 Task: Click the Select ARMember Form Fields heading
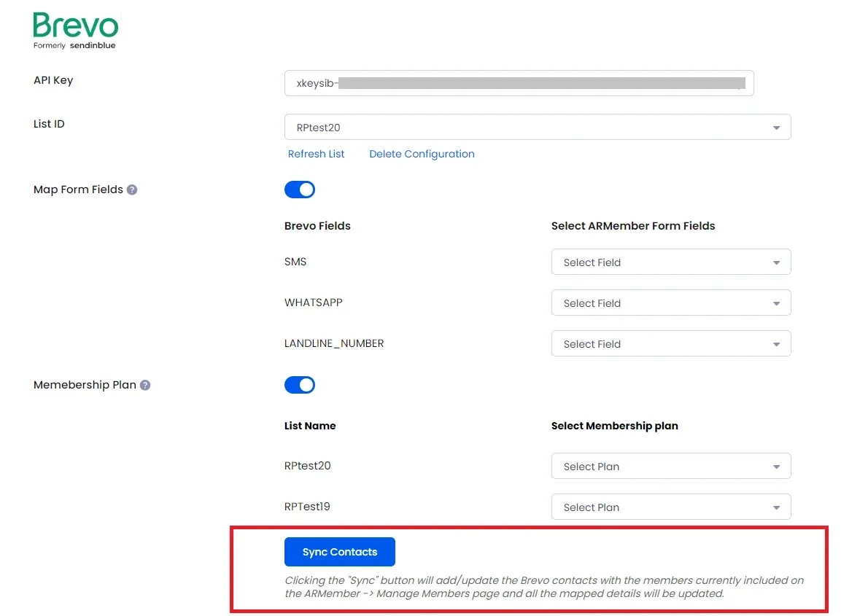pyautogui.click(x=632, y=226)
